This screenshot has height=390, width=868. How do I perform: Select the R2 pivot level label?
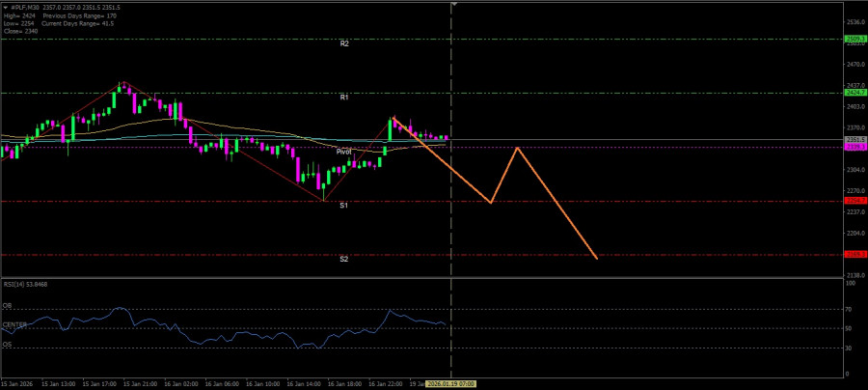344,43
